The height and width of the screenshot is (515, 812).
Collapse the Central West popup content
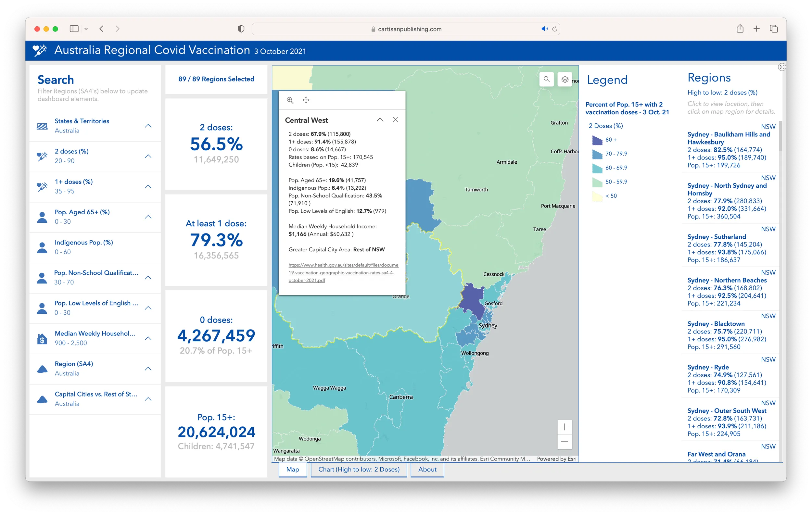380,119
